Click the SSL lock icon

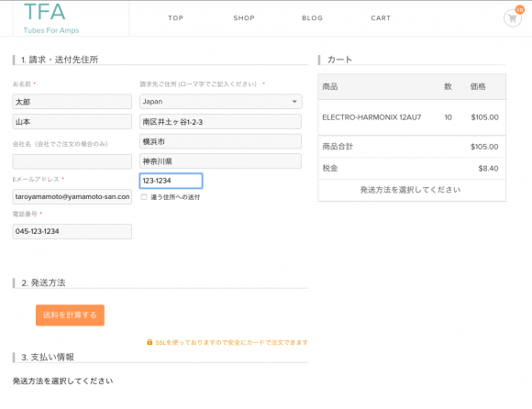150,342
